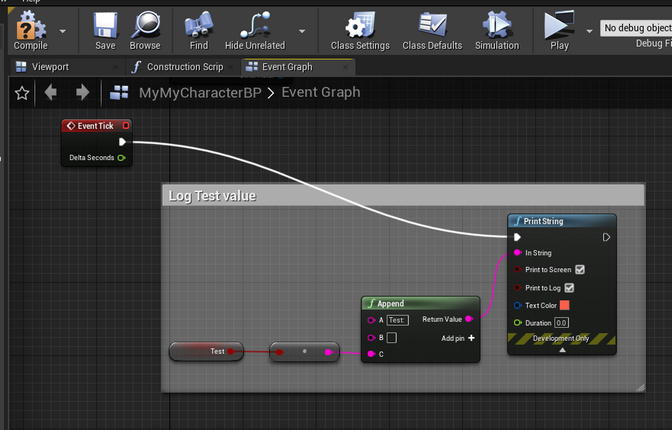Open the Find tool with binoculars icon
Screen dimensions: 672x430
[x=199, y=31]
